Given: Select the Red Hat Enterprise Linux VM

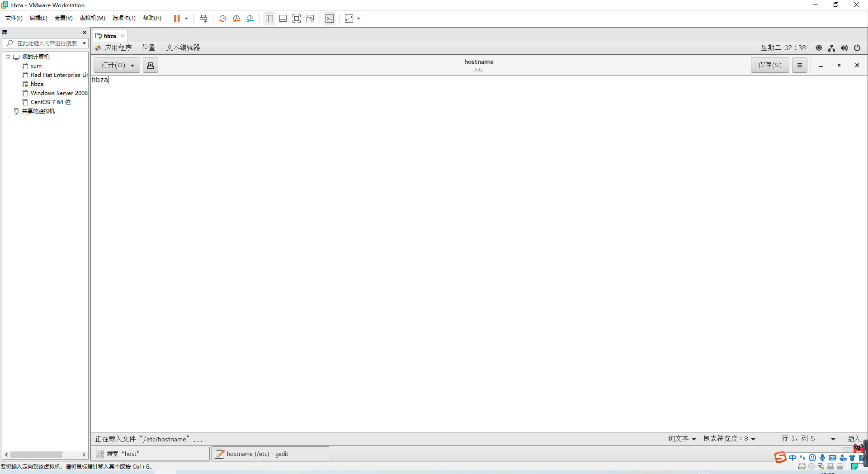Looking at the screenshot, I should coord(55,75).
